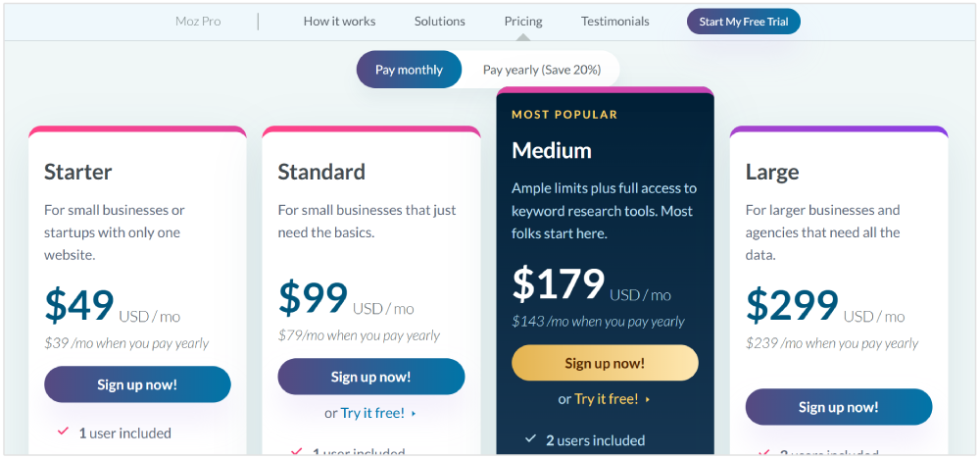Click the checkmark beside Medium's 2 users included

pyautogui.click(x=530, y=438)
